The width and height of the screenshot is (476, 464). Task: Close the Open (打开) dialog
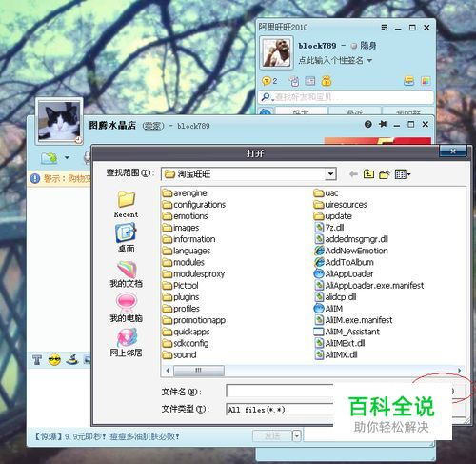pyautogui.click(x=453, y=151)
